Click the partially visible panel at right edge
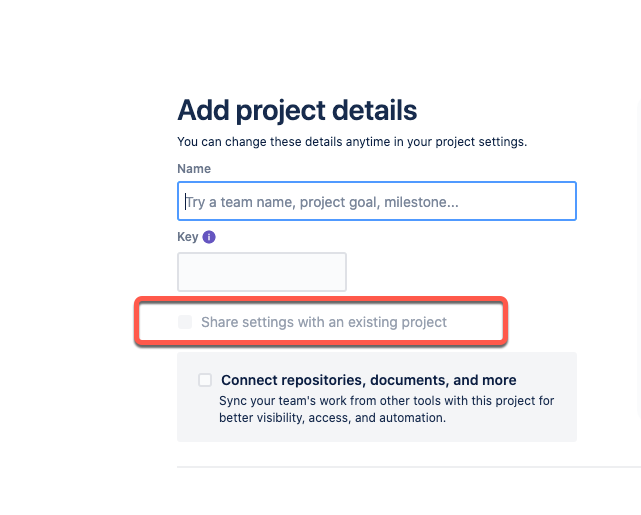The width and height of the screenshot is (641, 515). coord(639,262)
